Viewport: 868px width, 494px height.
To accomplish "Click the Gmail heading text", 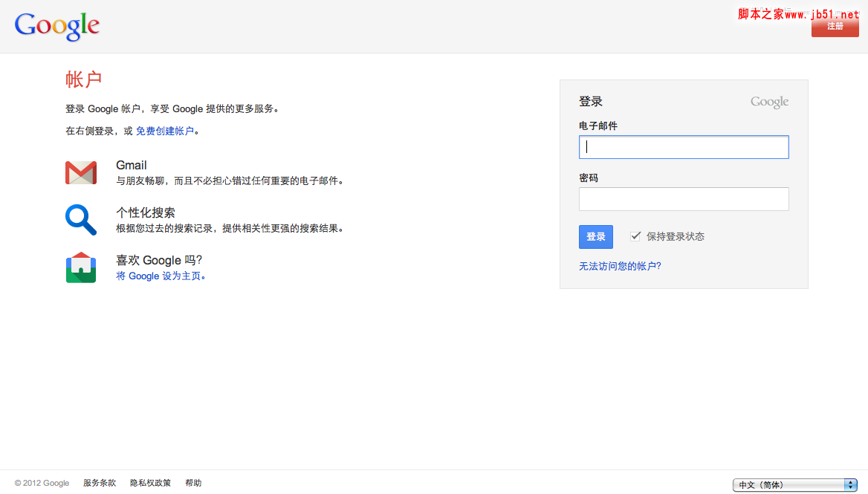I will [x=132, y=166].
